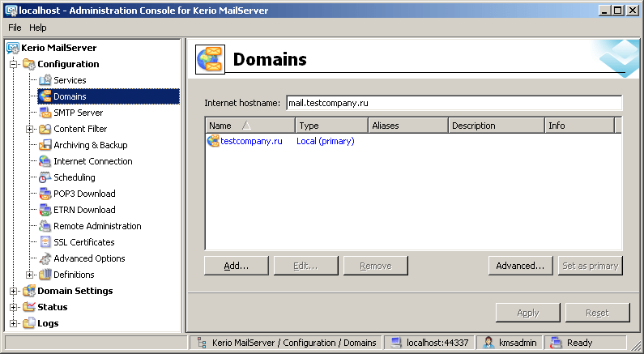Image resolution: width=644 pixels, height=354 pixels.
Task: Click the Domains globe icon in tree
Action: pyautogui.click(x=45, y=96)
